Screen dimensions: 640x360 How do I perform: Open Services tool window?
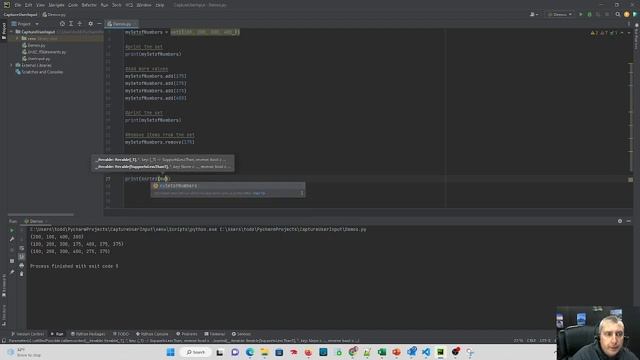pos(241,334)
